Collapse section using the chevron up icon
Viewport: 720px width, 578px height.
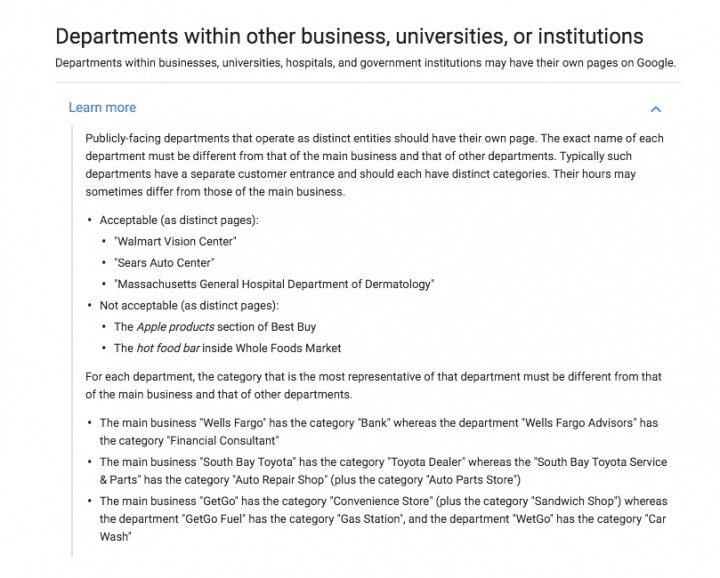pyautogui.click(x=655, y=109)
